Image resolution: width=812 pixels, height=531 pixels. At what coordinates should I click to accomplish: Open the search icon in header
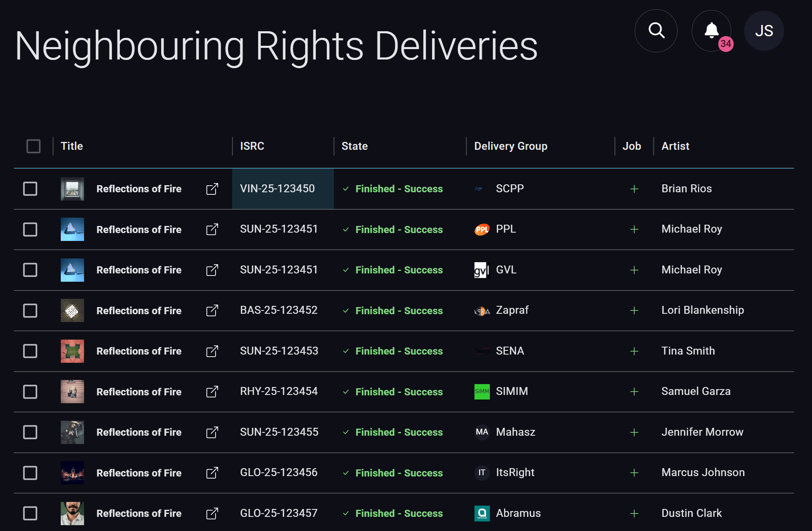click(656, 31)
